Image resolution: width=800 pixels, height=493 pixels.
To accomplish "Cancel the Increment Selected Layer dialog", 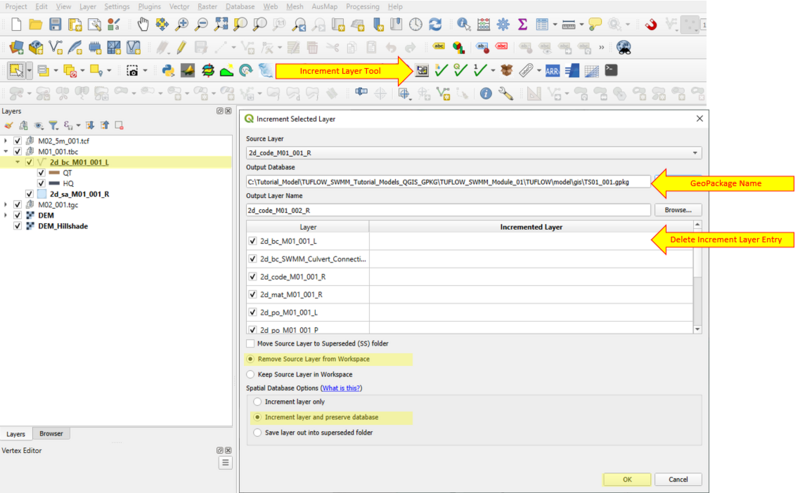I will point(678,480).
